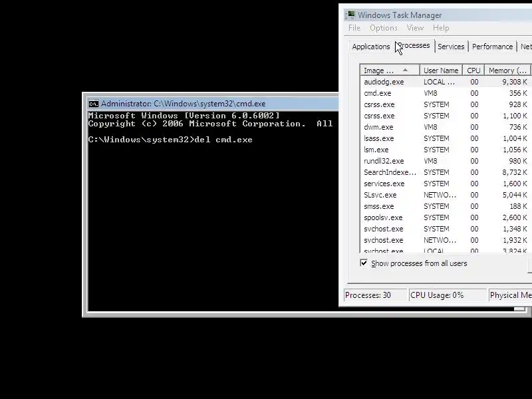
Task: Select the csrss.exe row using 1,100 K
Action: [x=446, y=116]
